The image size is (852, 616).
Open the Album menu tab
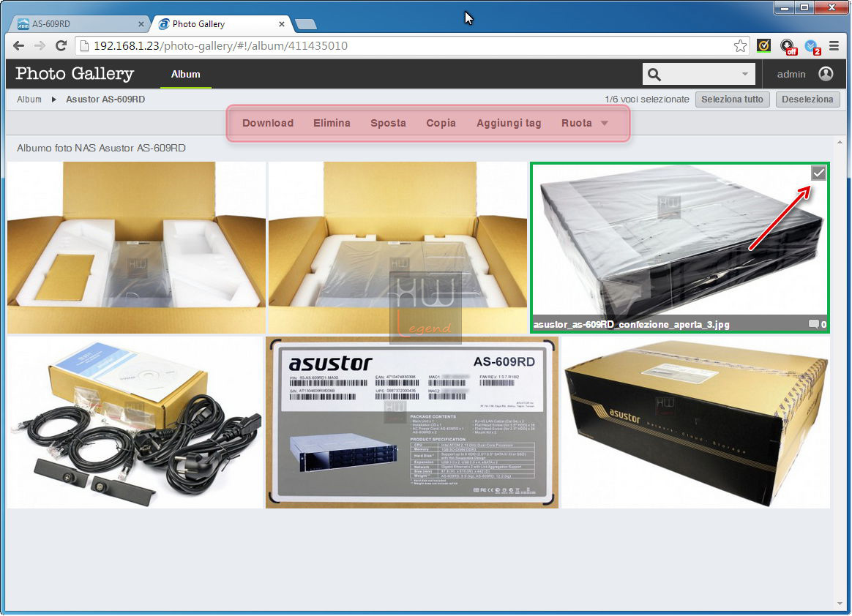[186, 75]
